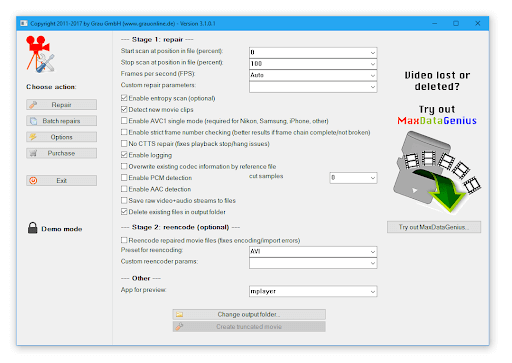Expand the Preset for reencoding dropdown

tap(373, 252)
